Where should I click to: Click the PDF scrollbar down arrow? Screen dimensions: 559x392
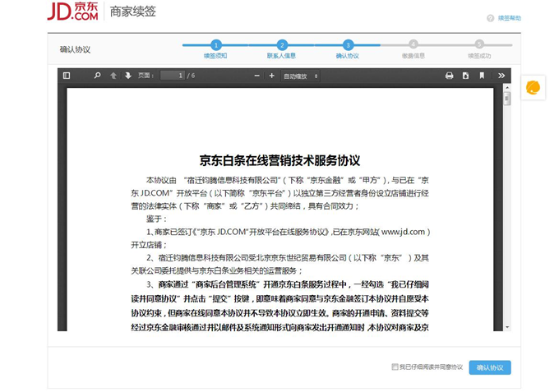[507, 327]
